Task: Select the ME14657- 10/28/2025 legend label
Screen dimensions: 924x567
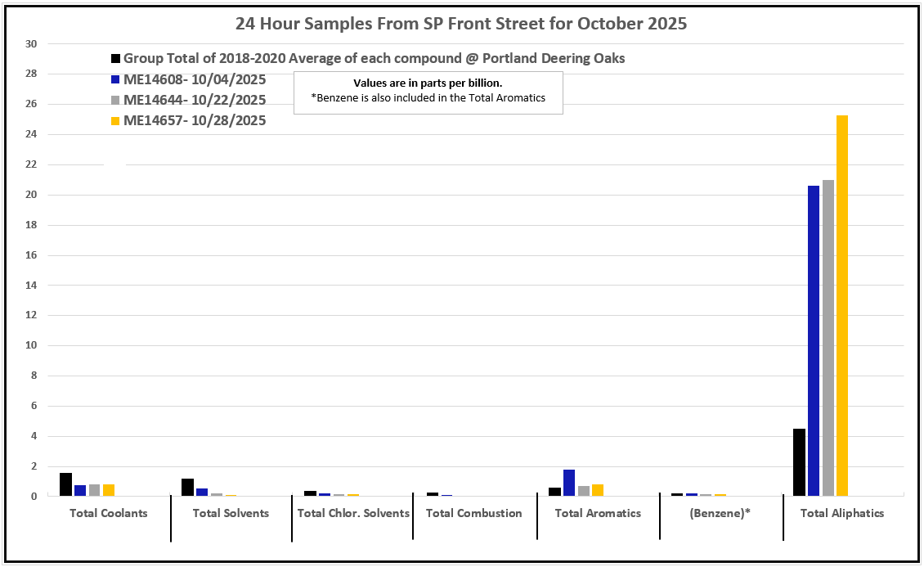Action: click(x=195, y=120)
